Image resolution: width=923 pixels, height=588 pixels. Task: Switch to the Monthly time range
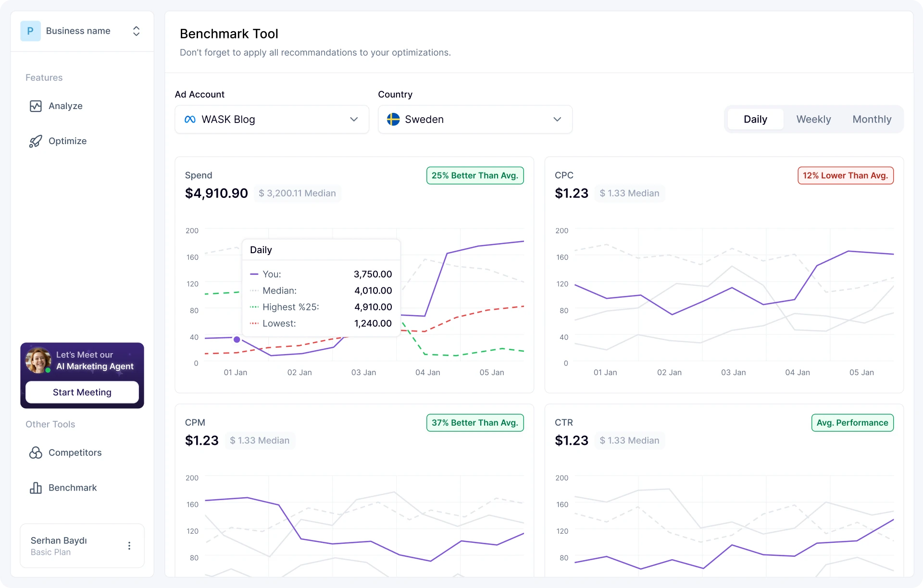[x=872, y=119]
